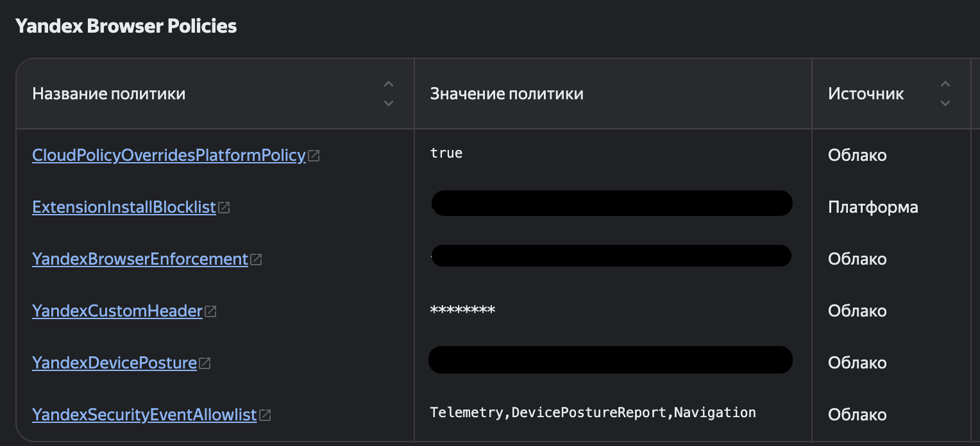980x446 pixels.
Task: Sort table by Название политики column arrows
Action: point(388,94)
